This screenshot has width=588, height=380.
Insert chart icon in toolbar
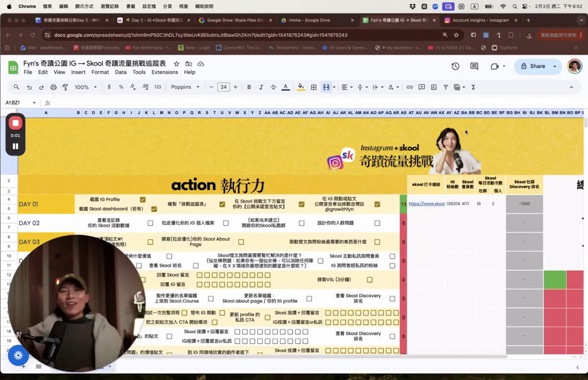click(434, 87)
